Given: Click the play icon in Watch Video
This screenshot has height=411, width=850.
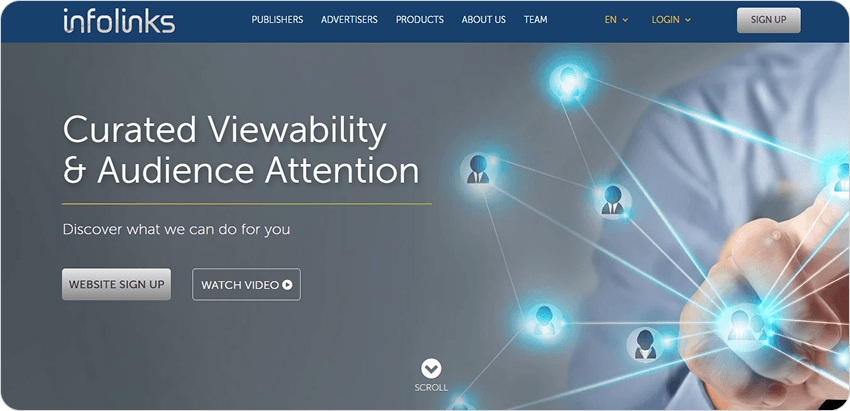Looking at the screenshot, I should pyautogui.click(x=288, y=285).
